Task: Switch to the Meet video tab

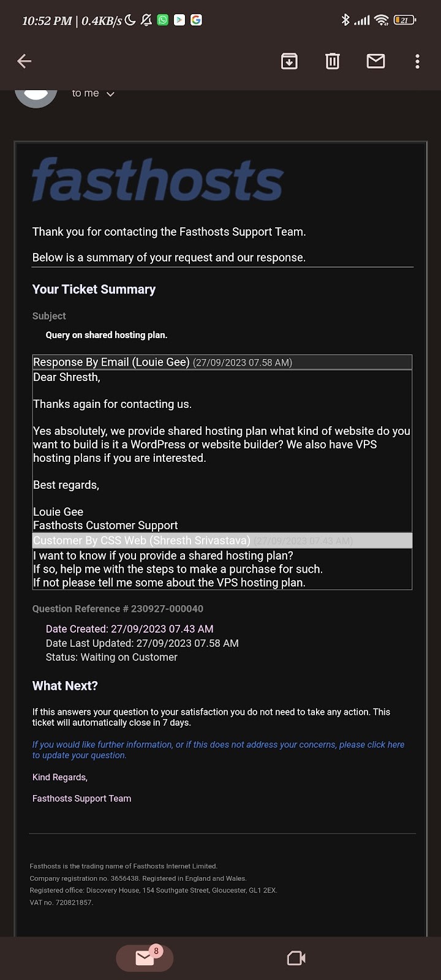Action: (296, 957)
